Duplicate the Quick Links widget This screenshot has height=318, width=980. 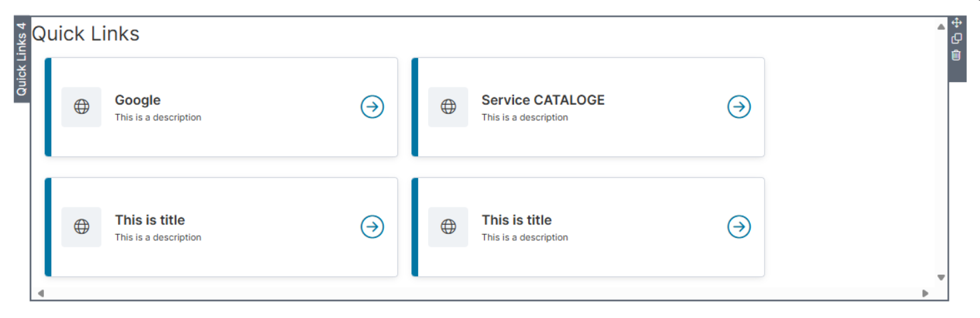[x=957, y=39]
